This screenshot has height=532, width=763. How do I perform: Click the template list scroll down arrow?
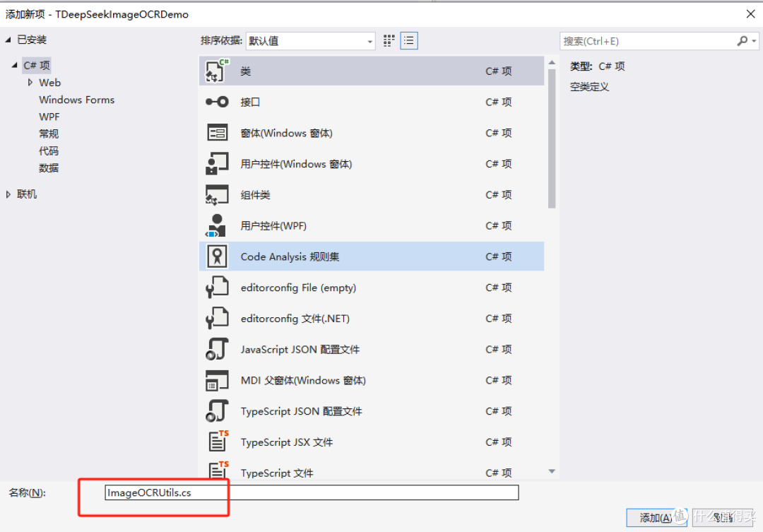pos(552,471)
